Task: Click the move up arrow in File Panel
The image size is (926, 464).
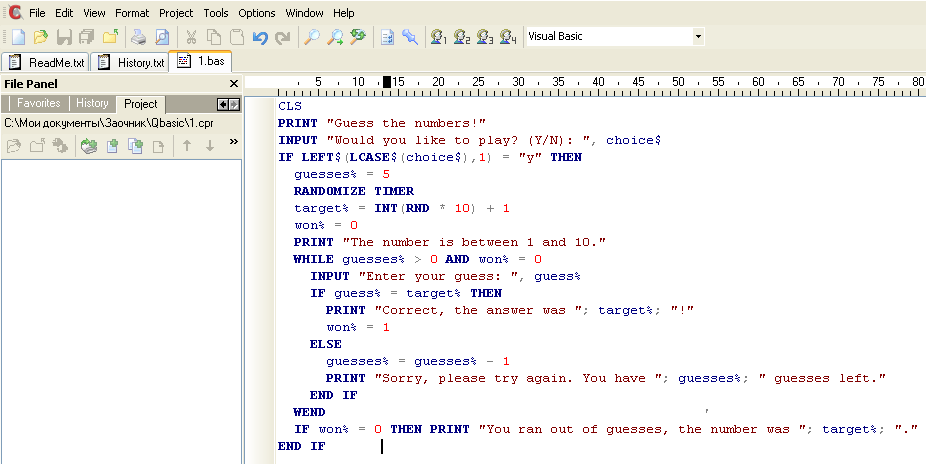Action: tap(187, 145)
